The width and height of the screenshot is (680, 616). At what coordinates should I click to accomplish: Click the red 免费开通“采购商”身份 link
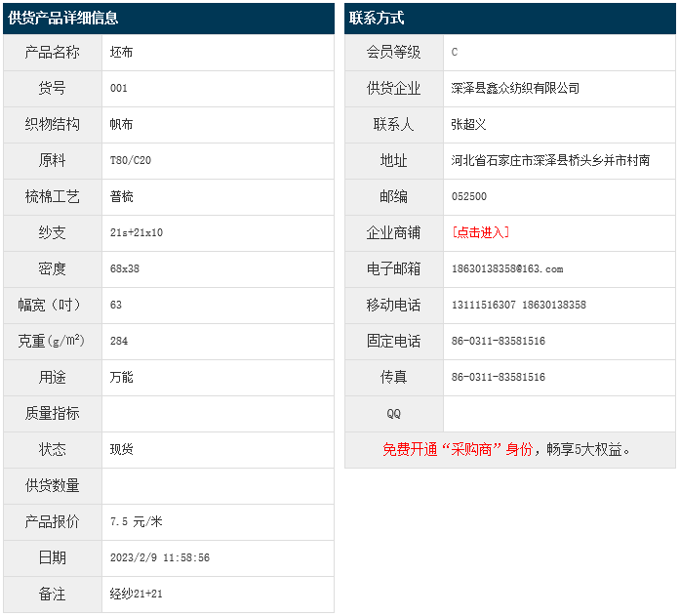pos(458,450)
